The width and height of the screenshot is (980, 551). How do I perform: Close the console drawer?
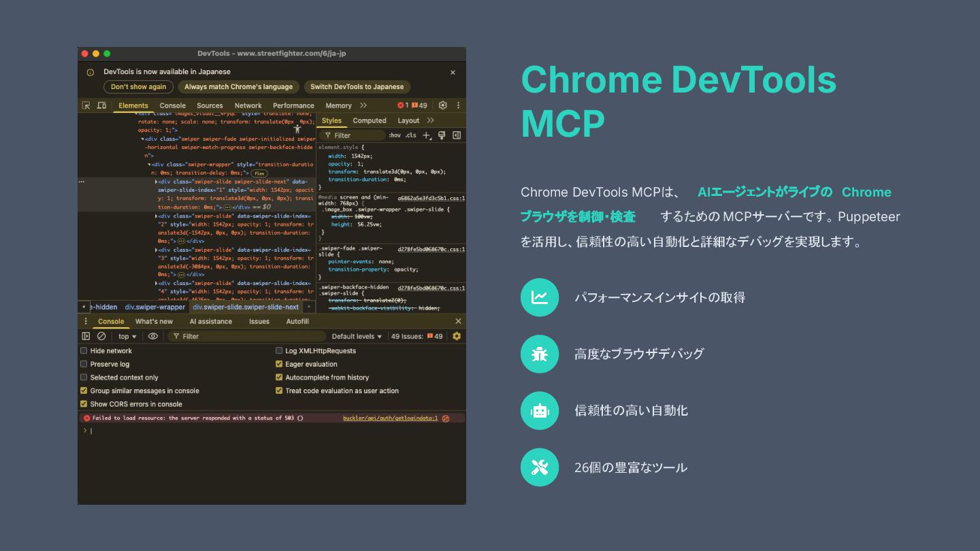coord(458,321)
